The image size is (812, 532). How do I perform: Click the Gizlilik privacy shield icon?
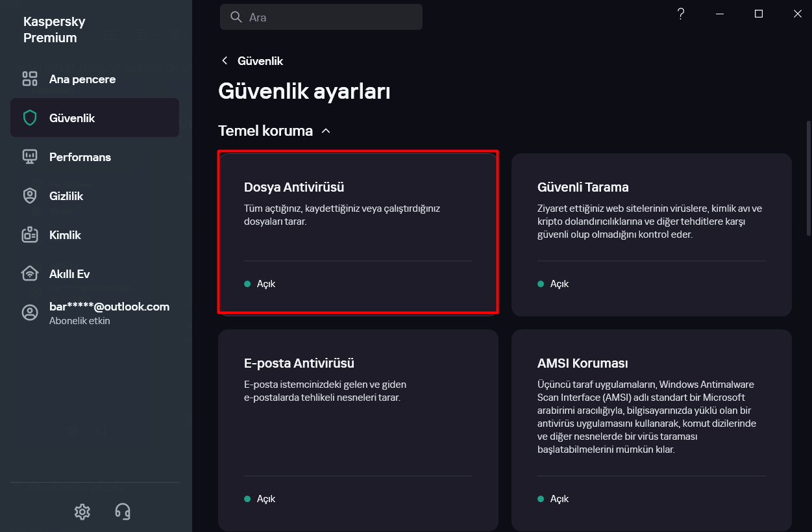(30, 196)
